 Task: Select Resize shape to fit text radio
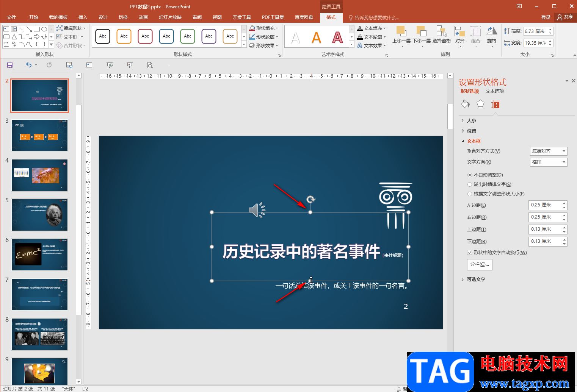(x=470, y=194)
